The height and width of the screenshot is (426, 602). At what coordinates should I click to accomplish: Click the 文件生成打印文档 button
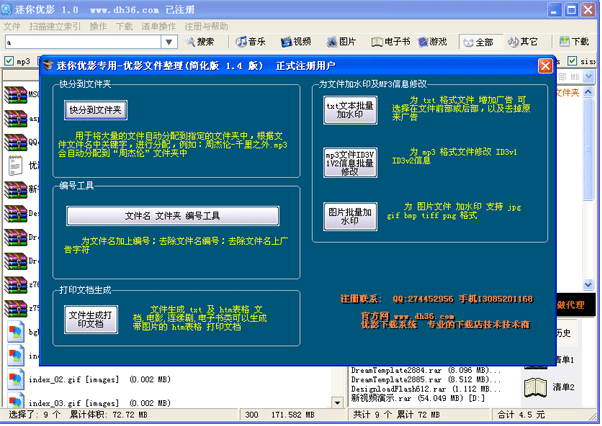(91, 319)
